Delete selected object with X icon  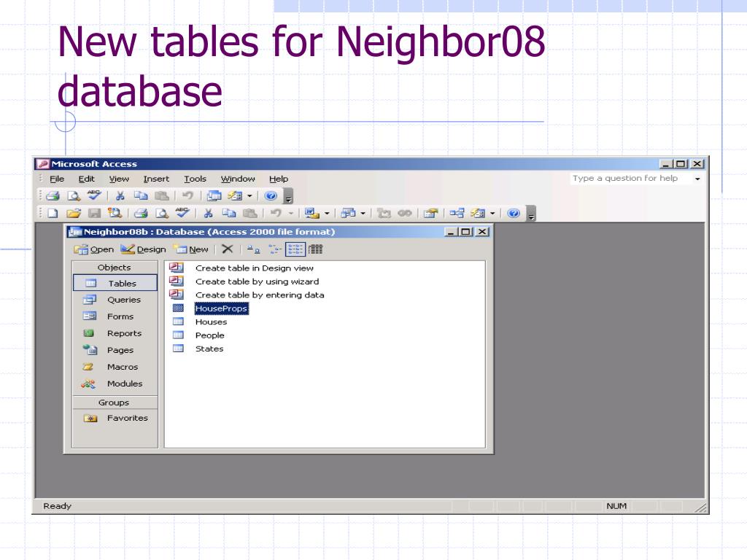coord(228,249)
